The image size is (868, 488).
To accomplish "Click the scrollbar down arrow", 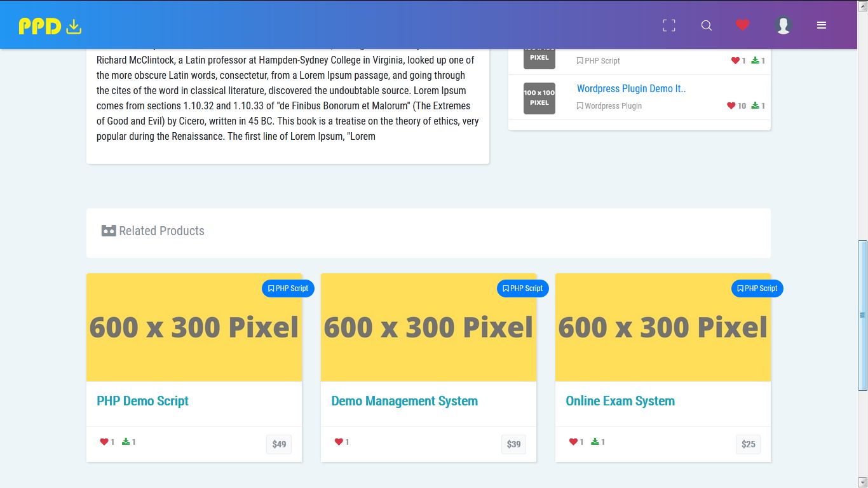I will click(863, 483).
